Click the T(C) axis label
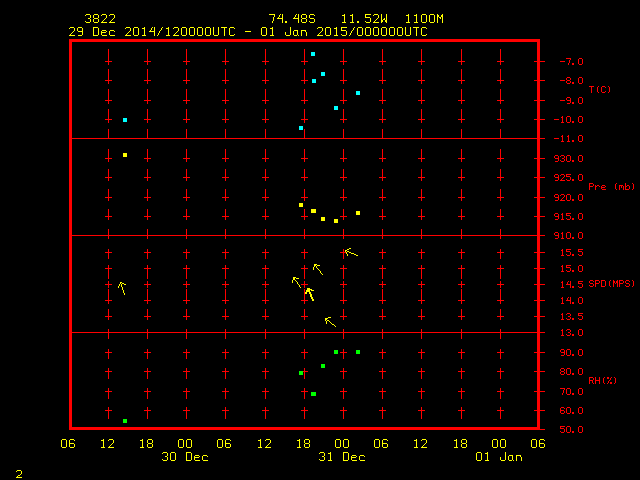The image size is (640, 480). click(599, 90)
